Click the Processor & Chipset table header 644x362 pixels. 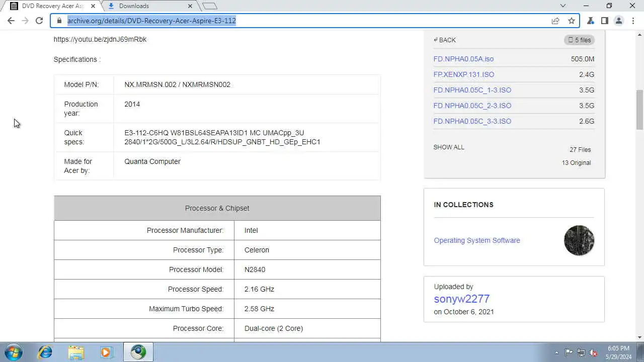[x=217, y=208]
